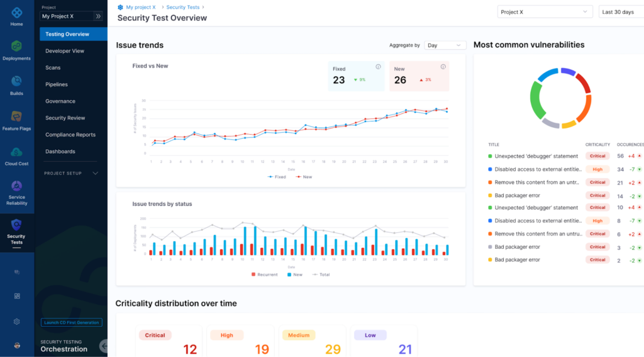Click My project X breadcrumb link
The image size is (644, 357).
[x=141, y=8]
